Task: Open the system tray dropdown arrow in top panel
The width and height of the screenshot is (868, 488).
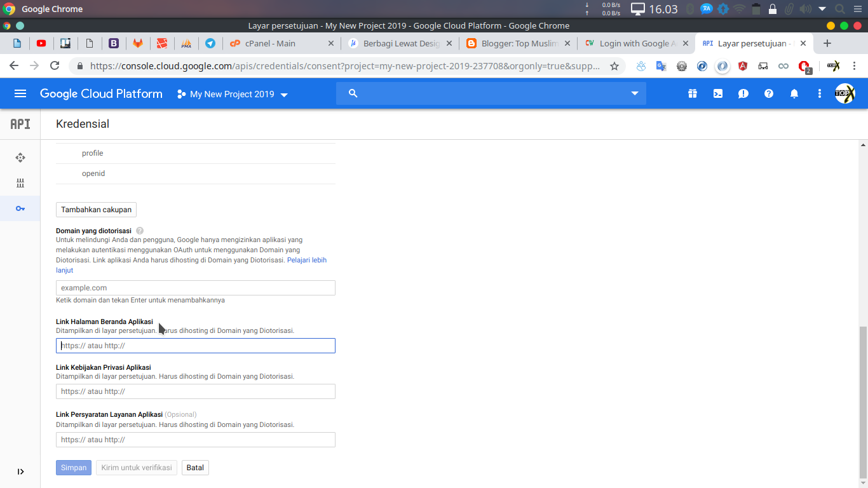Action: tap(822, 9)
